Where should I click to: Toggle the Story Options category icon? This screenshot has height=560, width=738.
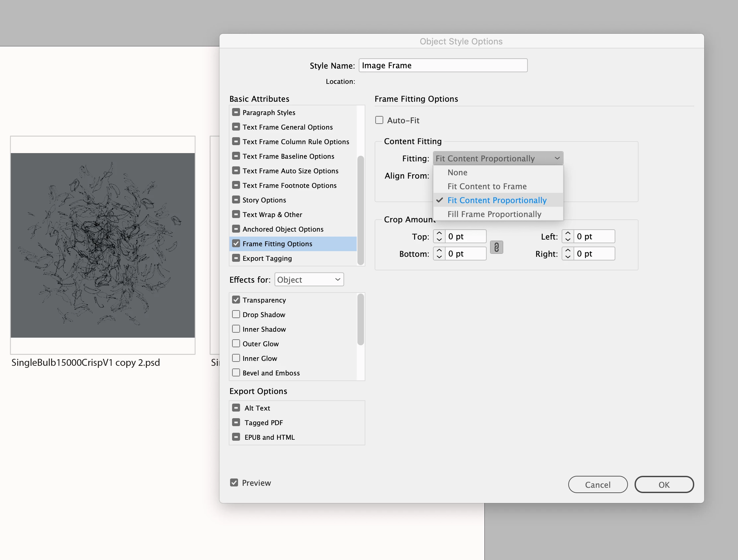tap(236, 199)
